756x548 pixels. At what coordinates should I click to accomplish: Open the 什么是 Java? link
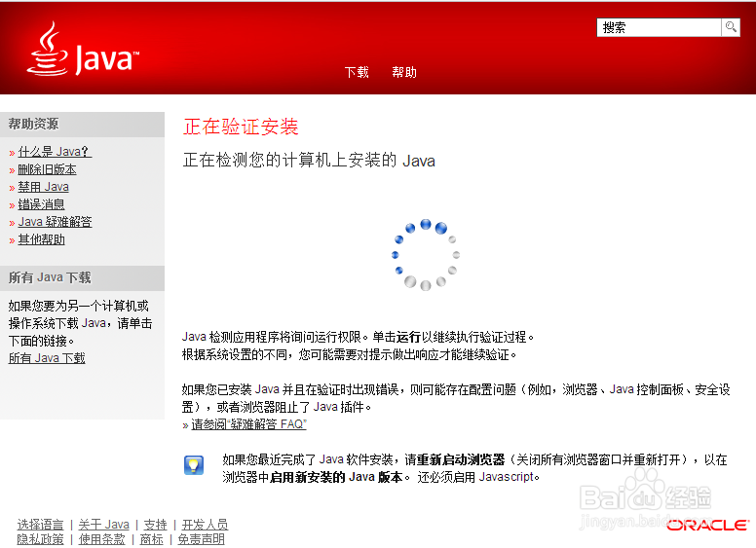click(x=55, y=152)
